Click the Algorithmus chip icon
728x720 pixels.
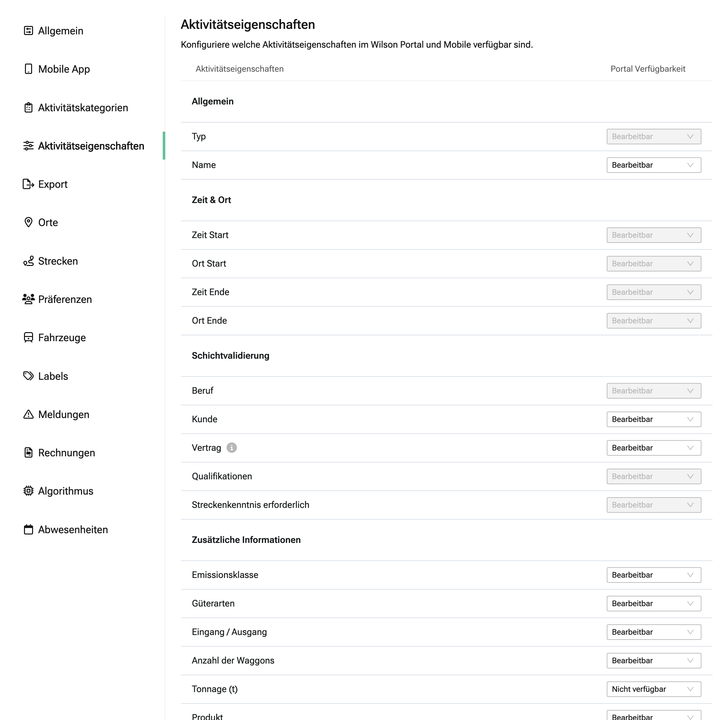point(28,491)
